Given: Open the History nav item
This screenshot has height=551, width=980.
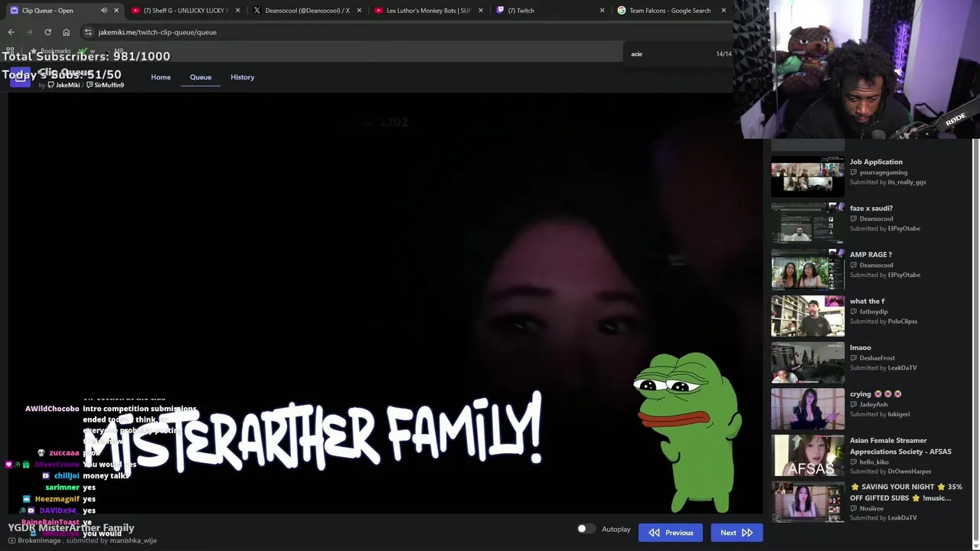Looking at the screenshot, I should pyautogui.click(x=242, y=77).
